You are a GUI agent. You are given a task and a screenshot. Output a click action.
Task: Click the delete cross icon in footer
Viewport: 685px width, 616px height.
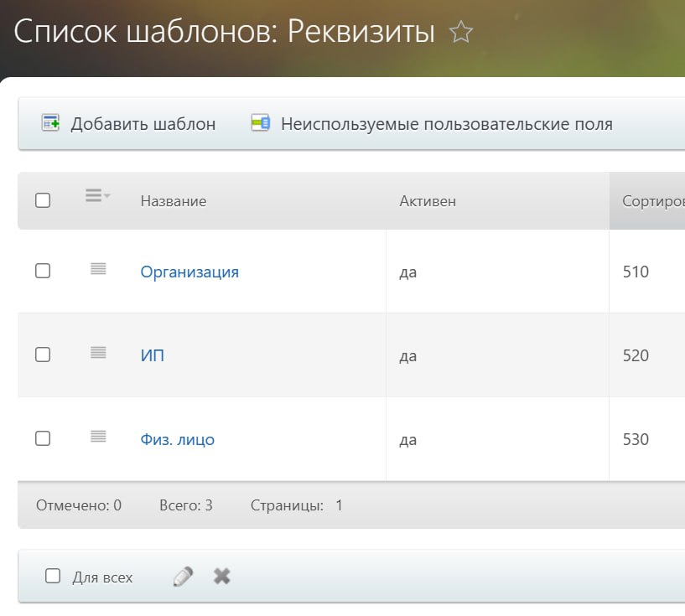tap(221, 577)
